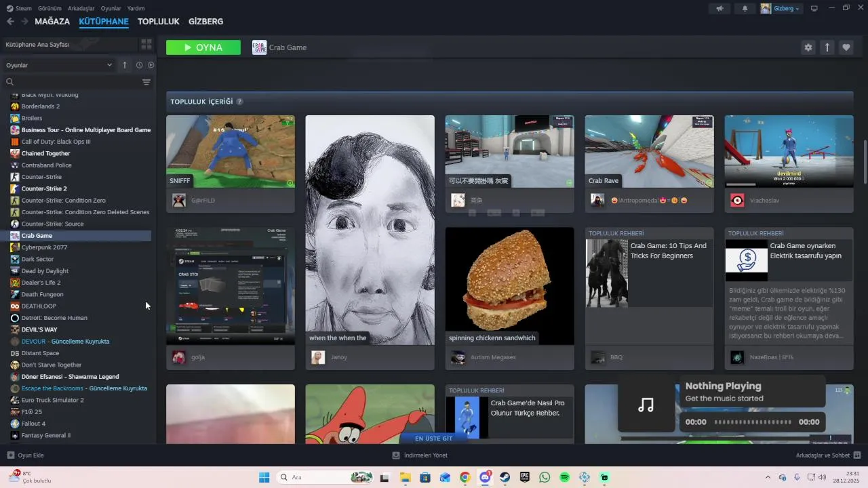Click the up-arrow icon beside the gear
868x488 pixels.
pyautogui.click(x=827, y=47)
